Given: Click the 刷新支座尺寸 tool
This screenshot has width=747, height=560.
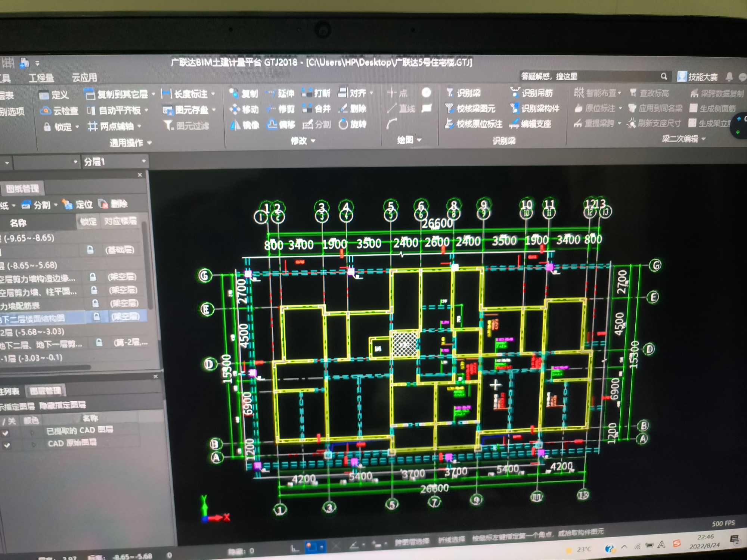Looking at the screenshot, I should [x=654, y=123].
